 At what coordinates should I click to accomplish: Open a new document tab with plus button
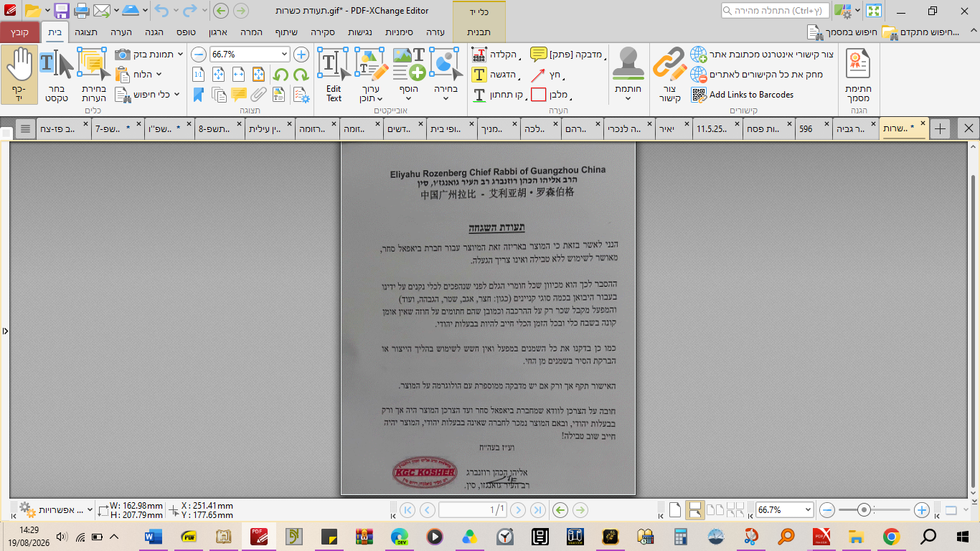pos(941,128)
